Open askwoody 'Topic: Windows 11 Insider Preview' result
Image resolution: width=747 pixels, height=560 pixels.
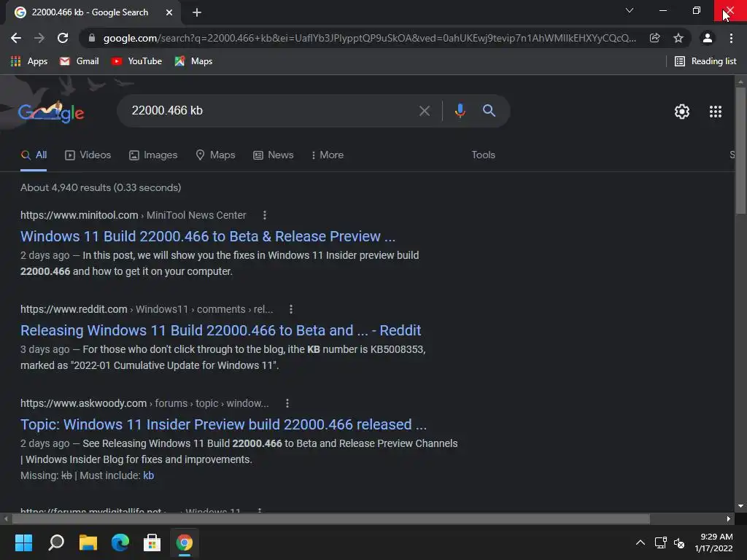click(x=223, y=424)
